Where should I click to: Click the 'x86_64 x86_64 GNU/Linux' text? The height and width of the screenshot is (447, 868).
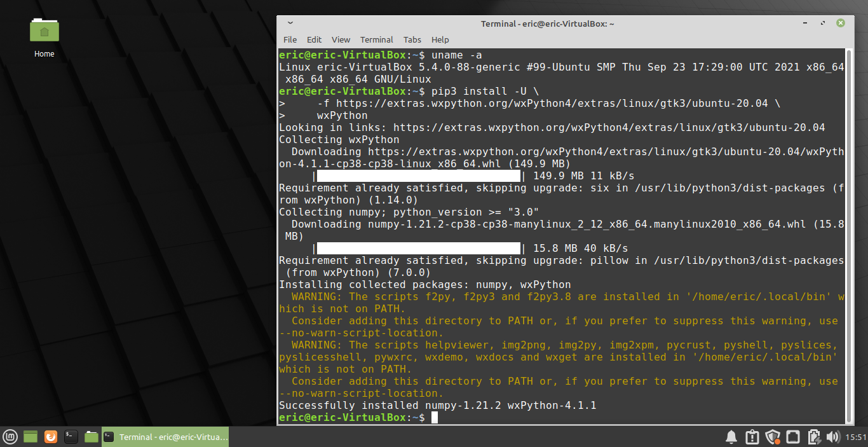pos(358,79)
